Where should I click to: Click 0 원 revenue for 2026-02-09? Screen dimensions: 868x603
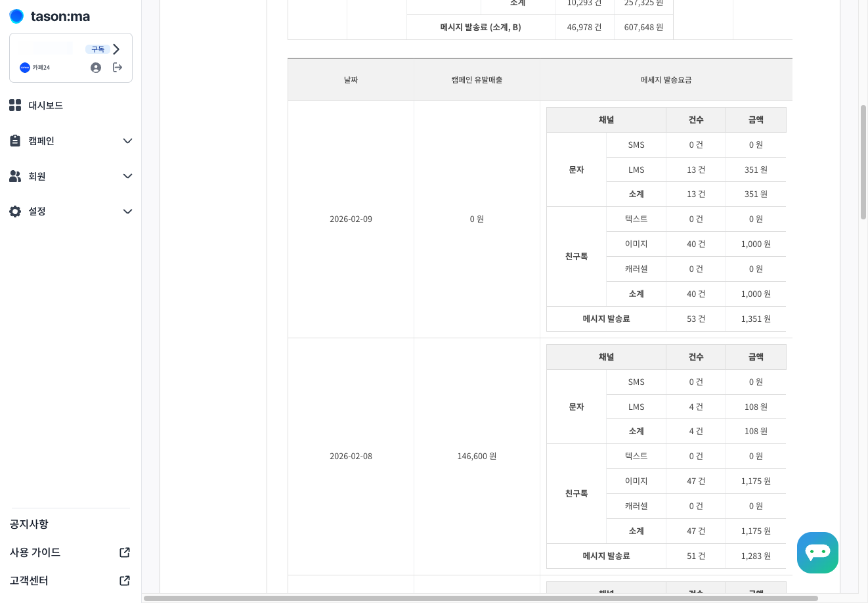[477, 219]
